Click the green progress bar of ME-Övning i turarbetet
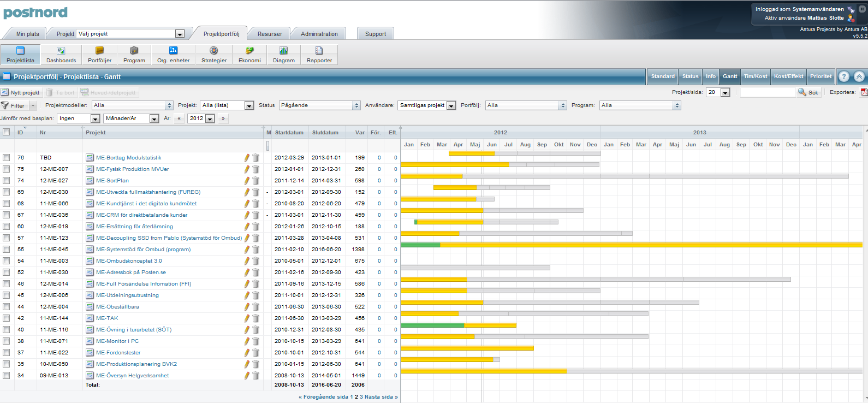This screenshot has height=403, width=868. (x=432, y=325)
